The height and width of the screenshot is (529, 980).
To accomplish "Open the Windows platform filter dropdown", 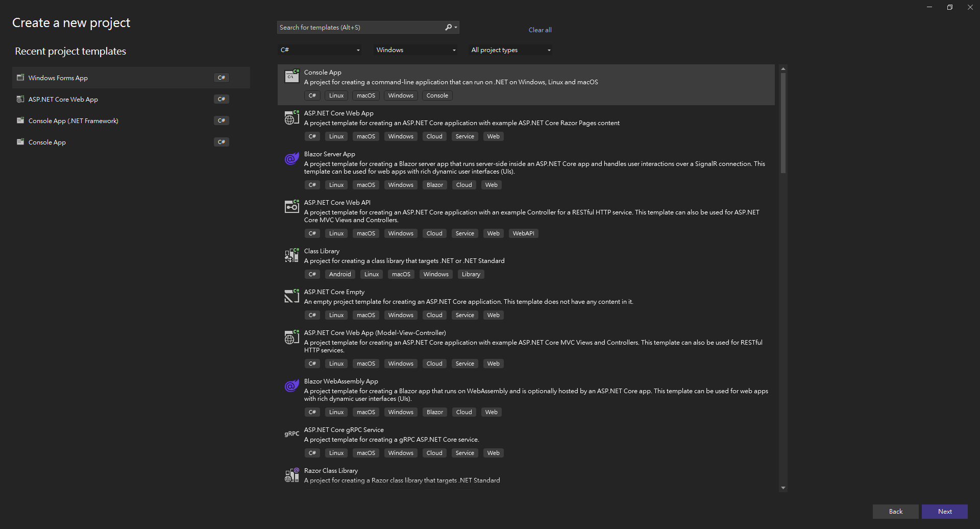I will 415,50.
